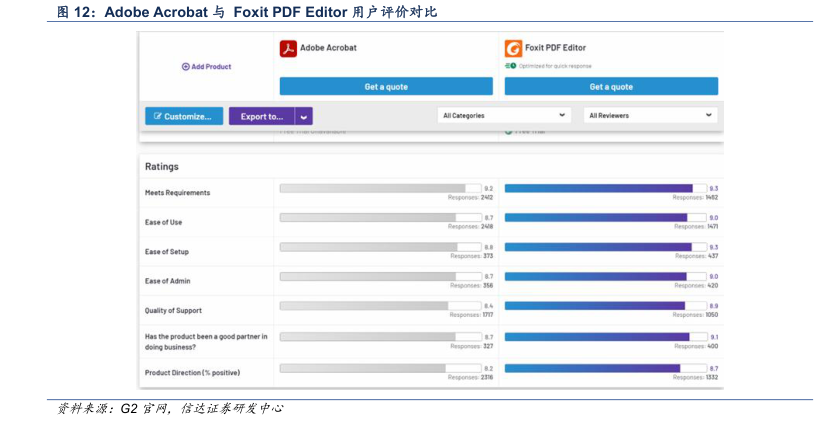Screen dimensions: 833x425
Task: Click the Ease of Setup row label
Action: click(167, 252)
